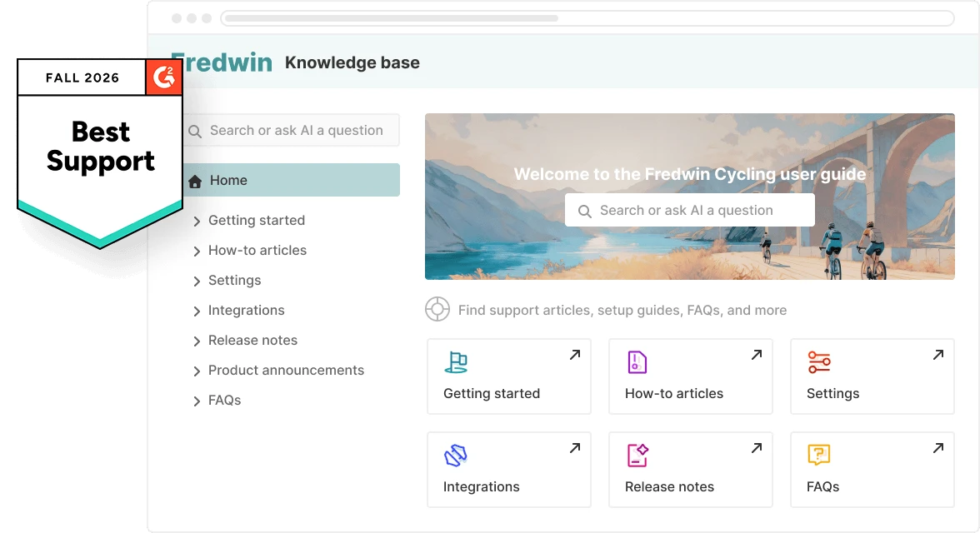Click the magnifier icon in sidebar search
Screen dimensions: 980x533
(x=195, y=132)
